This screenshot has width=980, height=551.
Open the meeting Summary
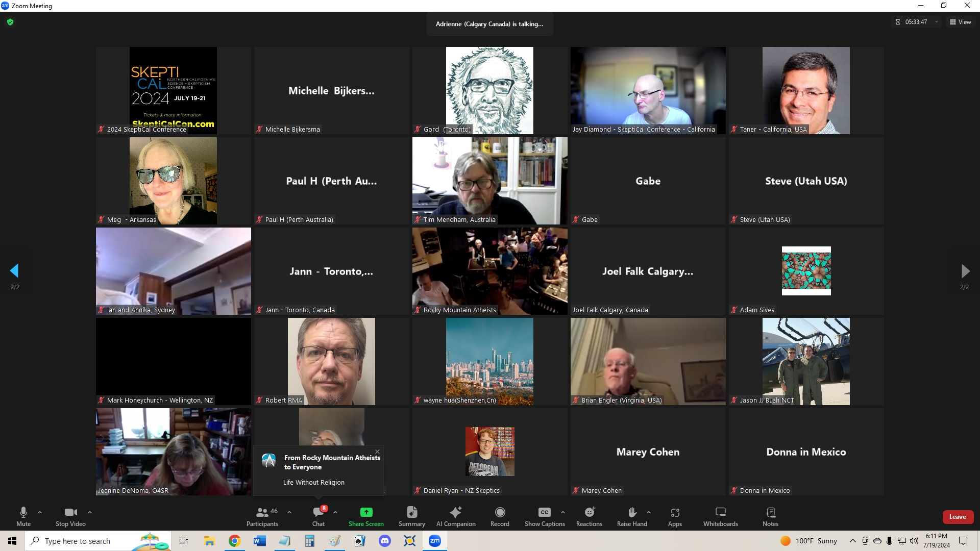[411, 513]
